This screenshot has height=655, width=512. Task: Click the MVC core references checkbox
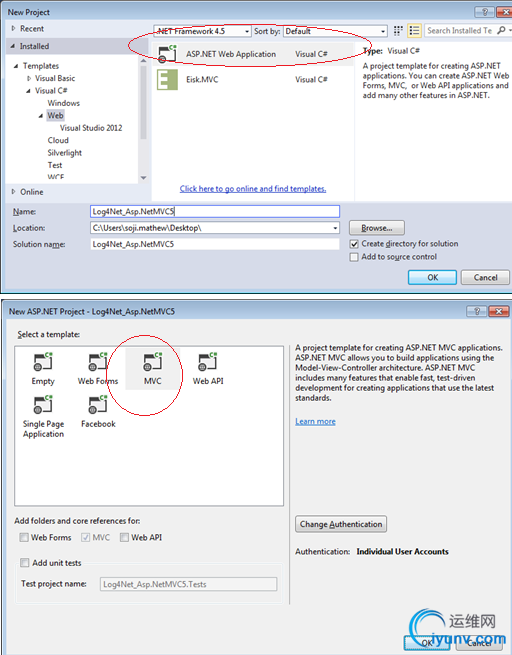click(86, 537)
